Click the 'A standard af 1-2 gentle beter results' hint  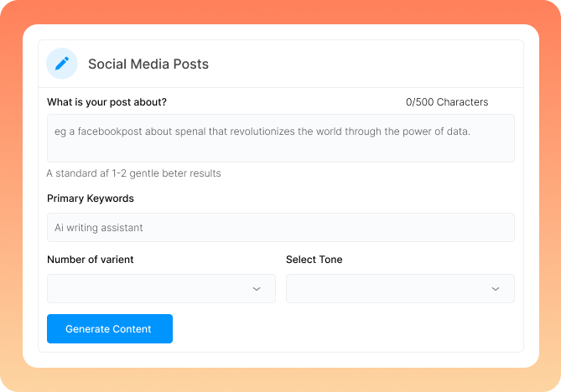[x=133, y=173]
